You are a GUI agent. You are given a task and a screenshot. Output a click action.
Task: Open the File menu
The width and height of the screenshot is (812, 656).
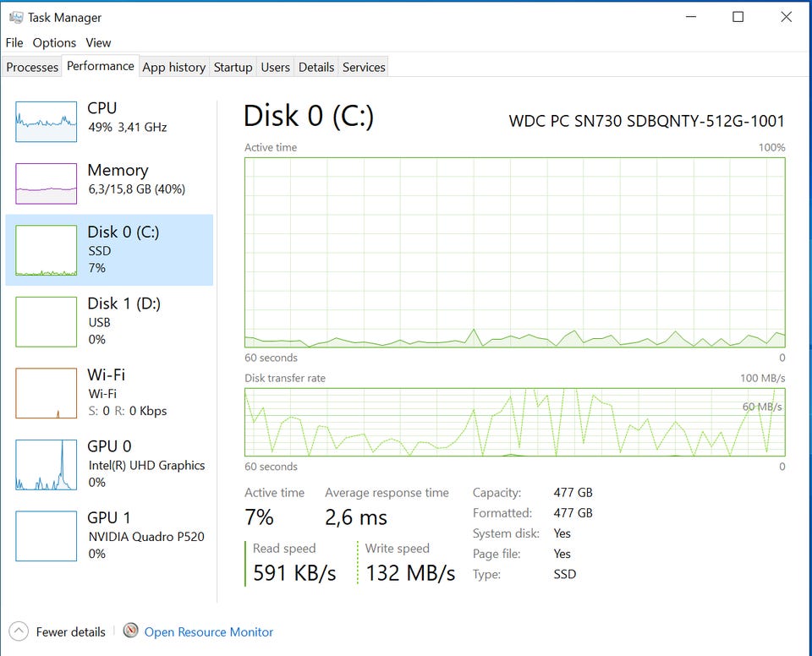(x=14, y=42)
